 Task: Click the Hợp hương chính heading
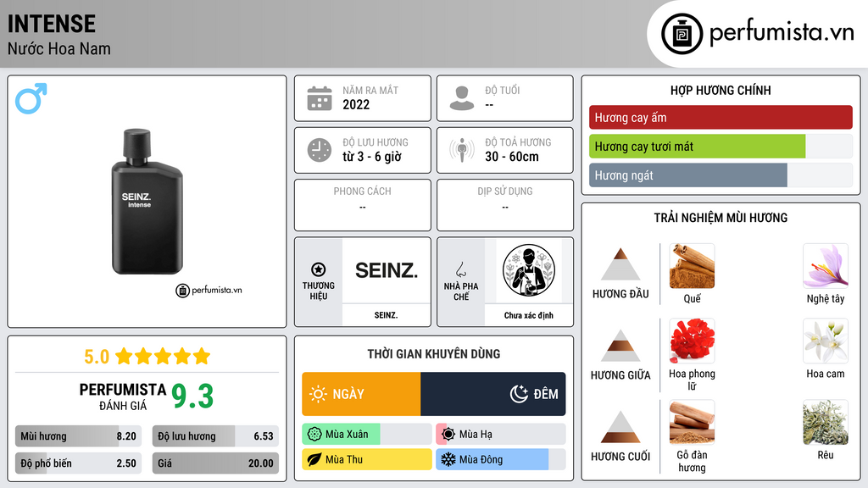pos(721,90)
